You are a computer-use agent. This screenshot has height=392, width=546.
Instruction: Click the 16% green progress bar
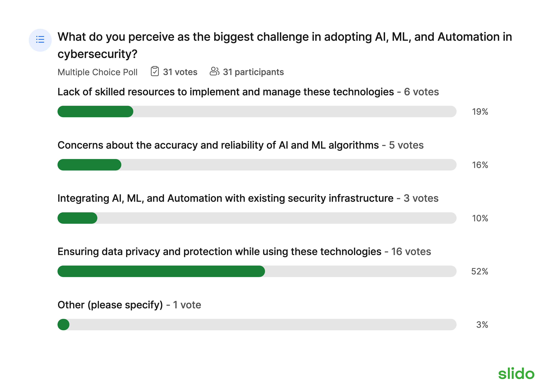coord(89,165)
